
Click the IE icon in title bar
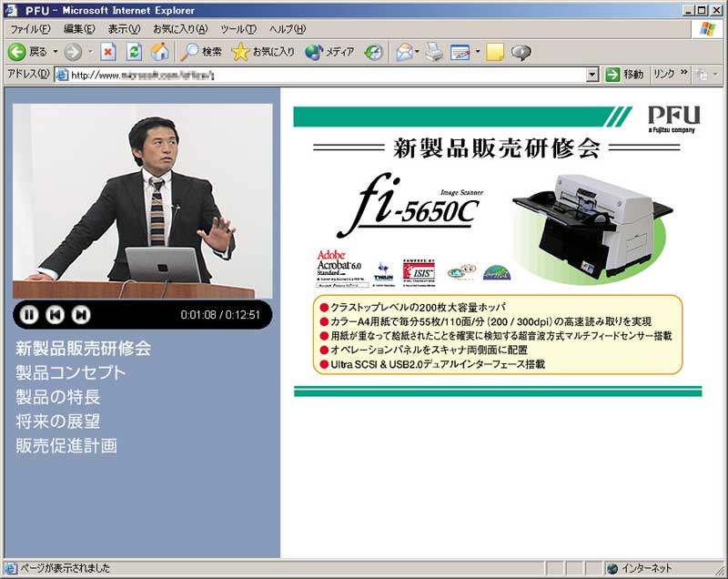pos(11,10)
